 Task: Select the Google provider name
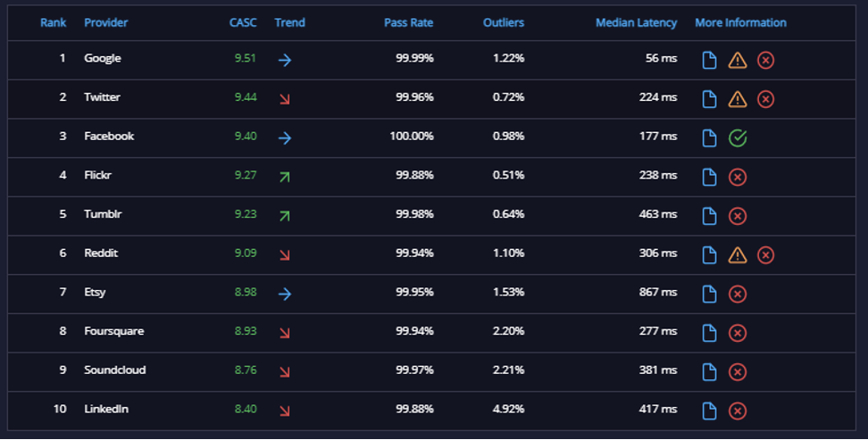coord(103,58)
